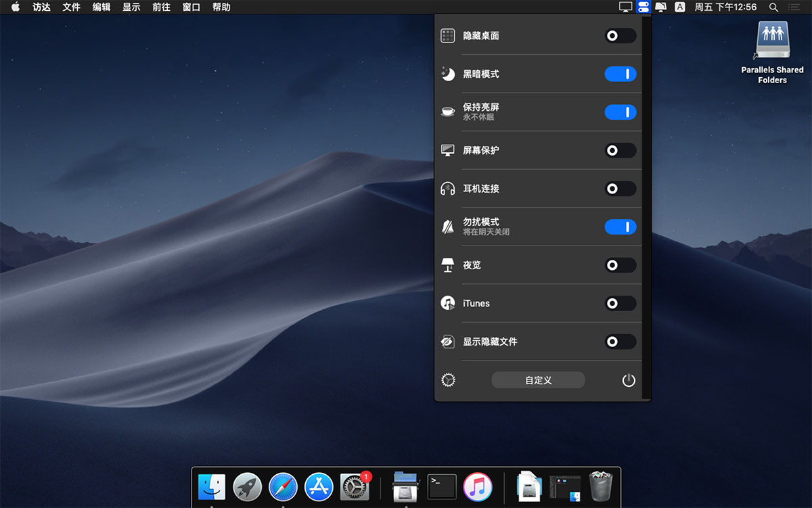Image resolution: width=812 pixels, height=508 pixels.
Task: Click the 自定义 button
Action: click(x=538, y=380)
